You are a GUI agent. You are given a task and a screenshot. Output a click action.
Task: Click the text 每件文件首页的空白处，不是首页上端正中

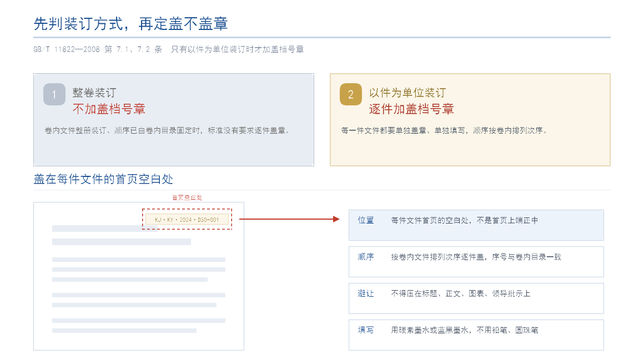point(465,220)
